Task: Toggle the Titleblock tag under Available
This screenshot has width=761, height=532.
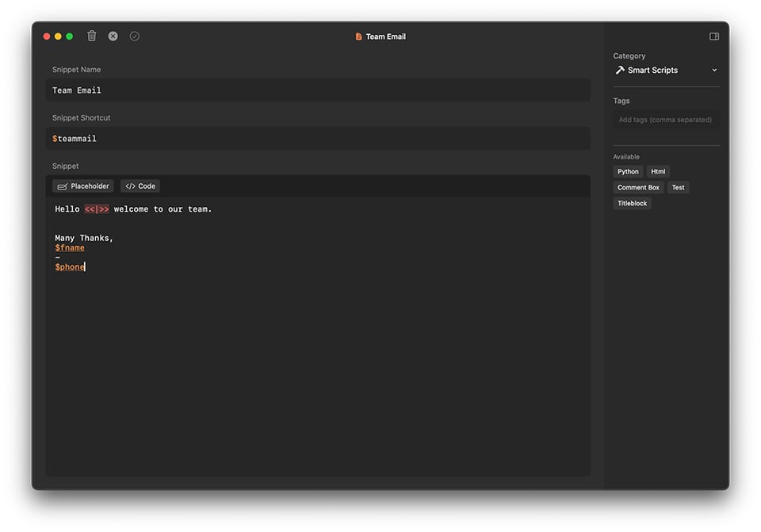Action: [x=632, y=203]
